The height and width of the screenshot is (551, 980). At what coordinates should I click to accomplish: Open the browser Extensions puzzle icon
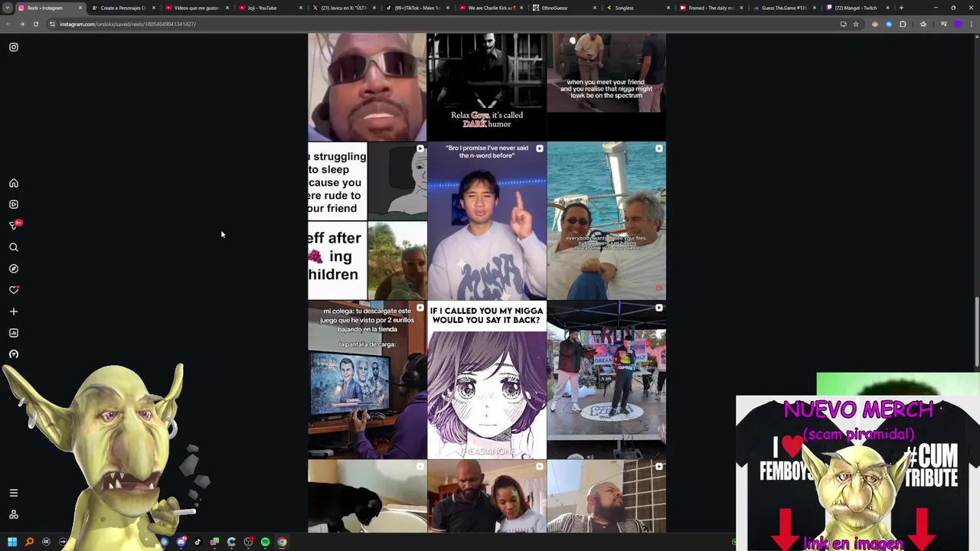[903, 24]
